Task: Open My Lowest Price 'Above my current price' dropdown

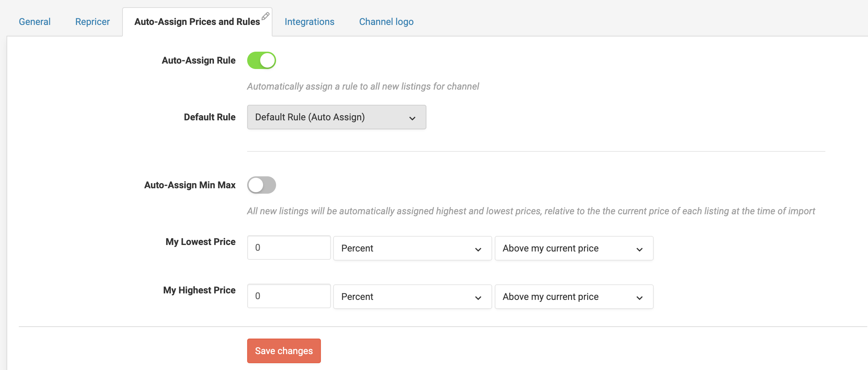Action: pos(574,248)
